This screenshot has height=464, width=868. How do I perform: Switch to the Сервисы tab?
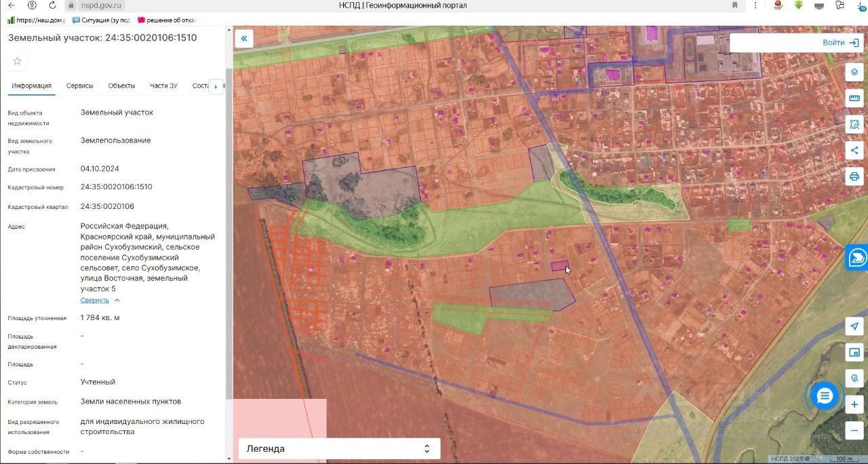80,86
